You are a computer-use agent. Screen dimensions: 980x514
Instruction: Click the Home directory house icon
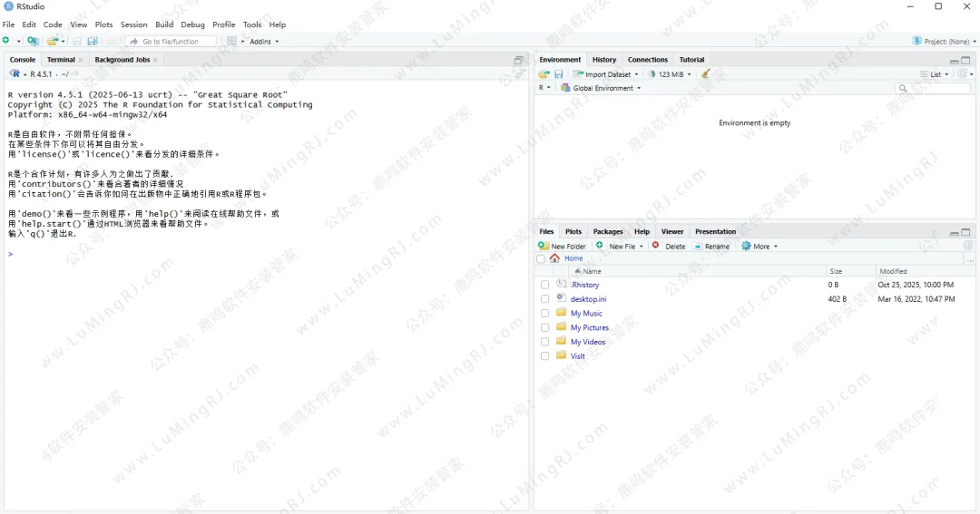tap(554, 258)
